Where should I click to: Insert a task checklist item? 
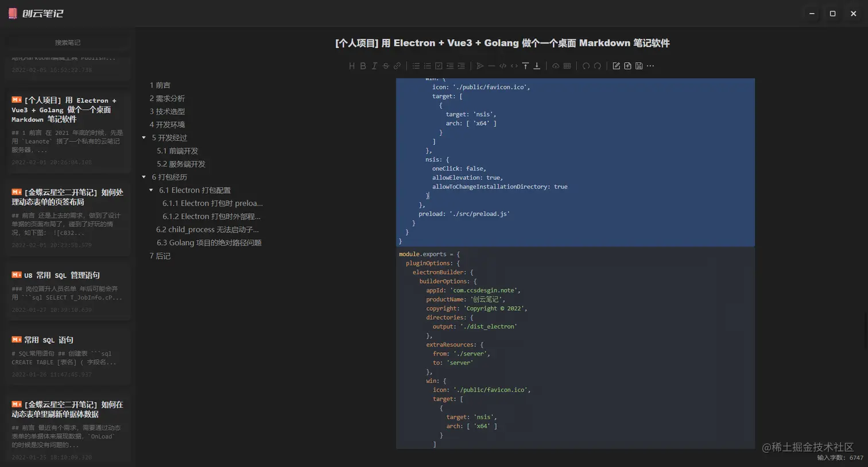439,66
